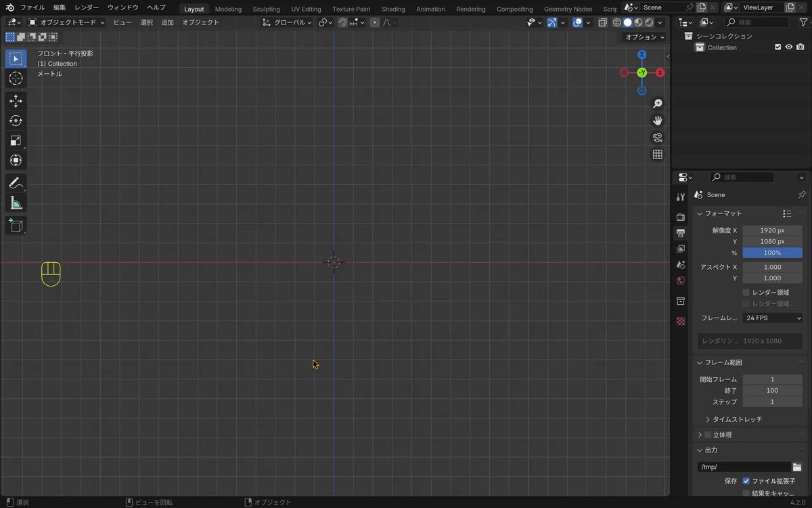Select the Annotate pencil tool
The image size is (812, 508).
click(x=16, y=183)
